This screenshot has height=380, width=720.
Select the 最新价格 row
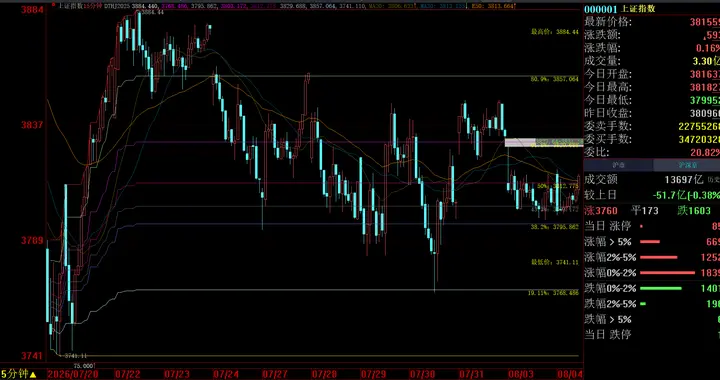(x=652, y=22)
